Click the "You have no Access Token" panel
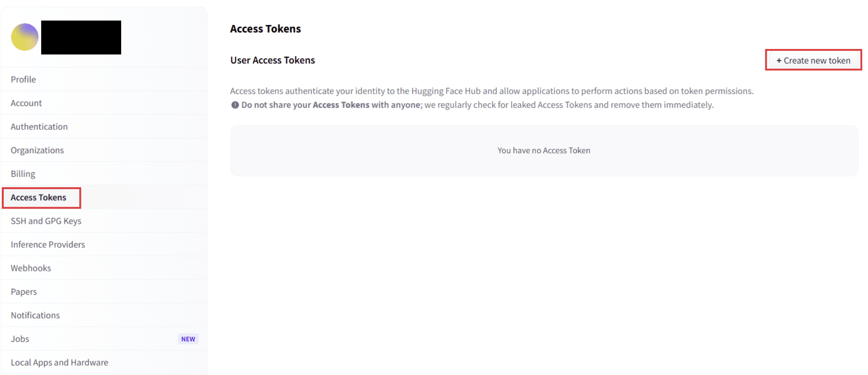The height and width of the screenshot is (375, 868). 544,150
